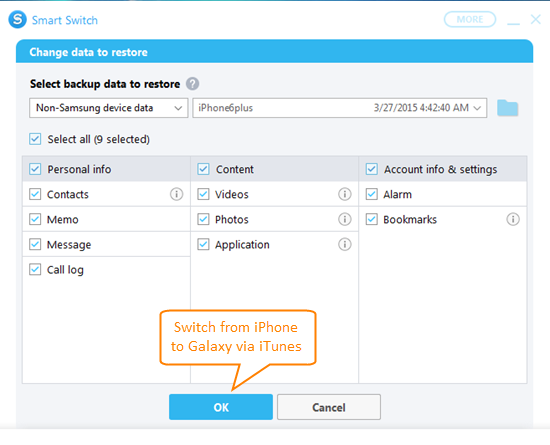Screen dimensions: 550x445
Task: Uncheck the Contacts checkbox
Action: coord(35,194)
